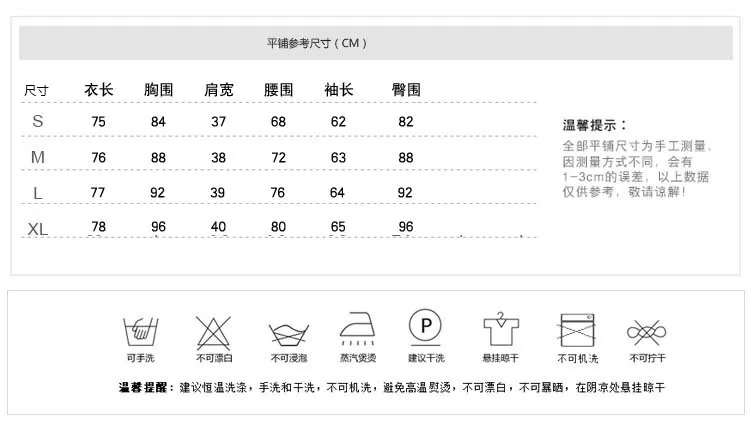
Task: Click the XL row 肩宽 value 40
Action: coord(219,227)
